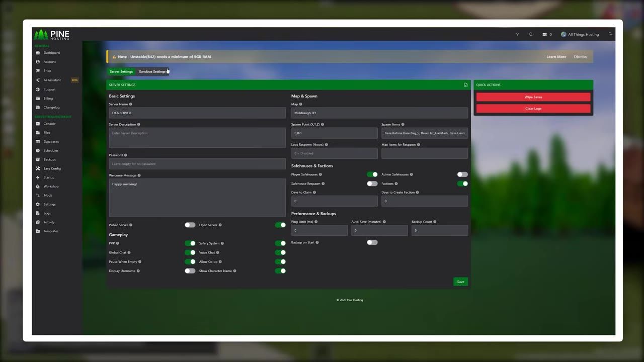Enable the Backup on Start toggle

tap(372, 242)
